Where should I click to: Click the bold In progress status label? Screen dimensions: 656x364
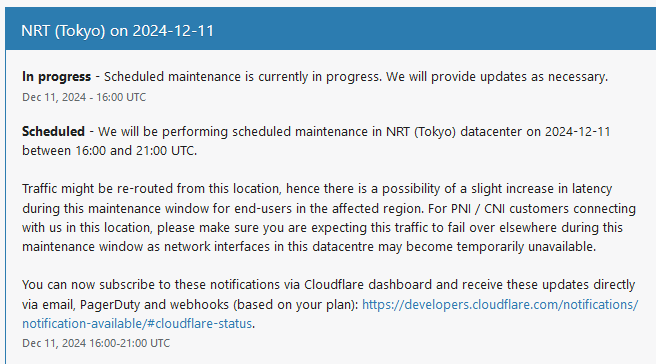point(56,77)
